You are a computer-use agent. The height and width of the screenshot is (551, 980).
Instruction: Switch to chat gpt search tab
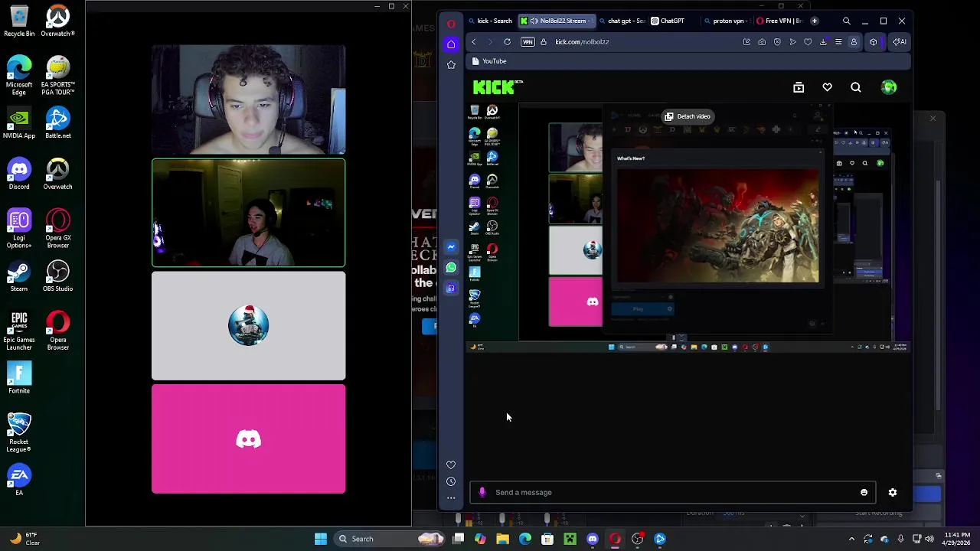(622, 21)
